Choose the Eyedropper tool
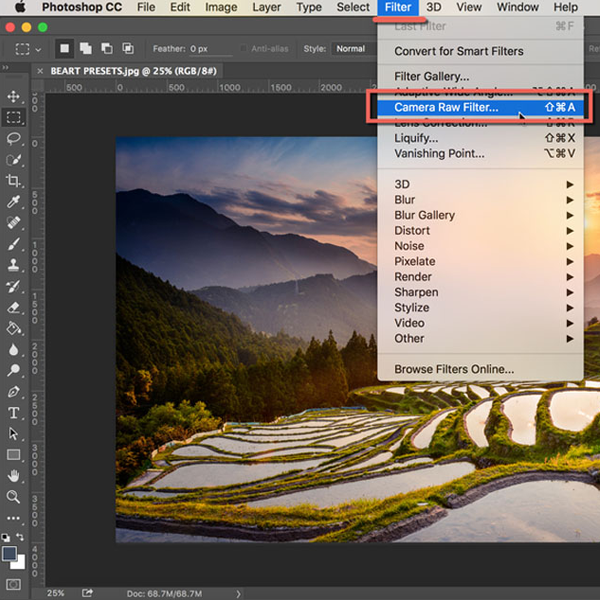Image resolution: width=600 pixels, height=600 pixels. [14, 201]
